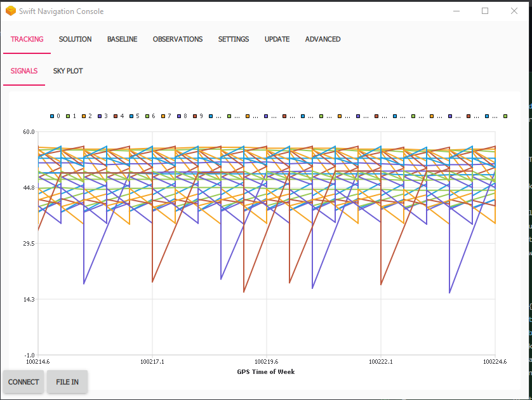532x400 pixels.
Task: Click the -1.0 y-axis label
Action: coord(29,355)
